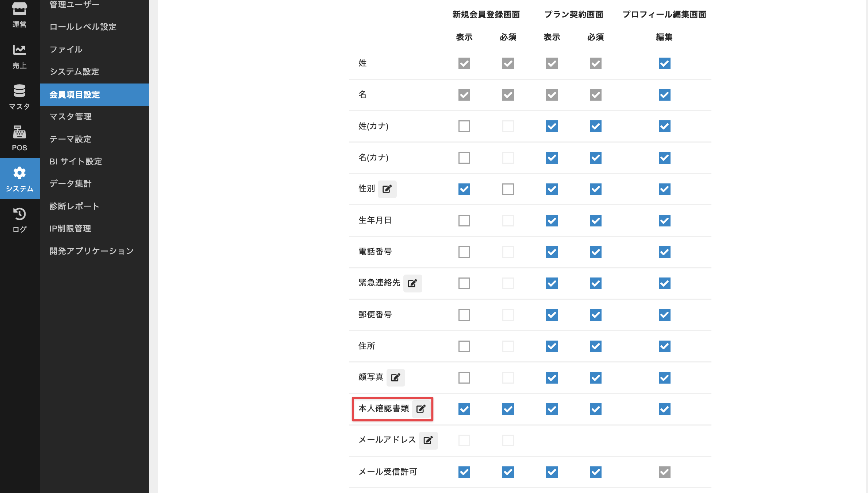The image size is (868, 493).
Task: Click the edit icon next to 本人確認書類
Action: (x=421, y=409)
